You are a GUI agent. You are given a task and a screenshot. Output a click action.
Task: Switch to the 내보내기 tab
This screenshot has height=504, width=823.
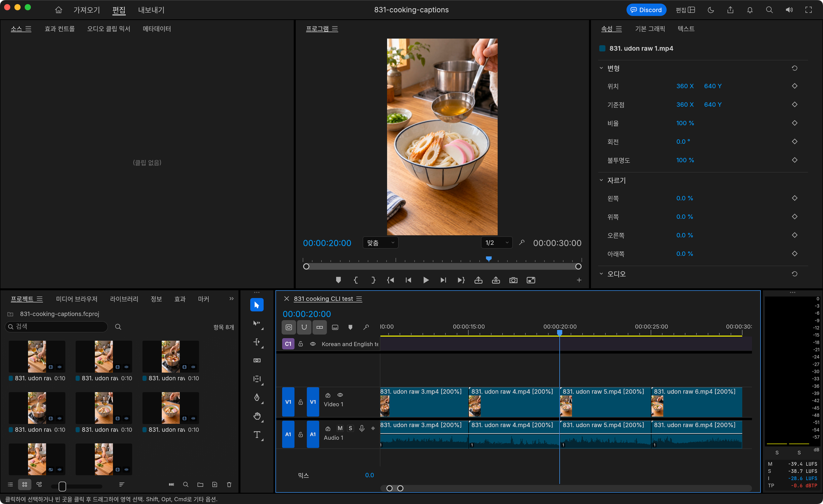[151, 10]
